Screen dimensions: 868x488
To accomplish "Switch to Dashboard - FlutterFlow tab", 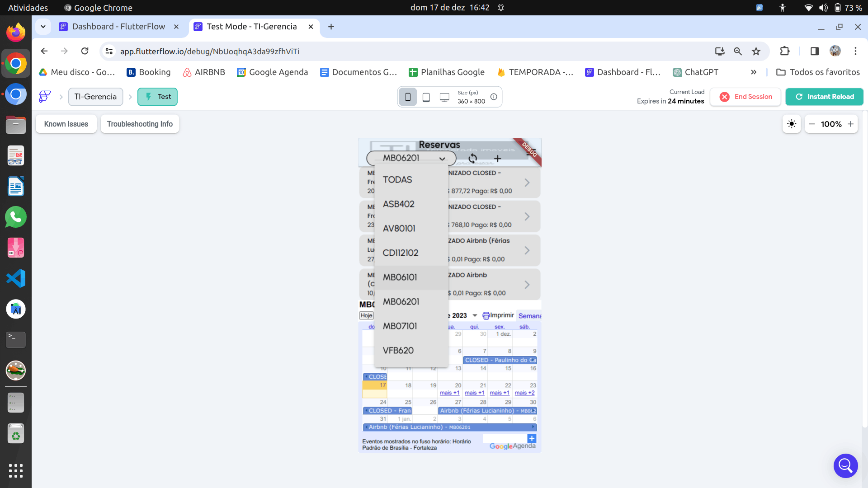I will (118, 27).
